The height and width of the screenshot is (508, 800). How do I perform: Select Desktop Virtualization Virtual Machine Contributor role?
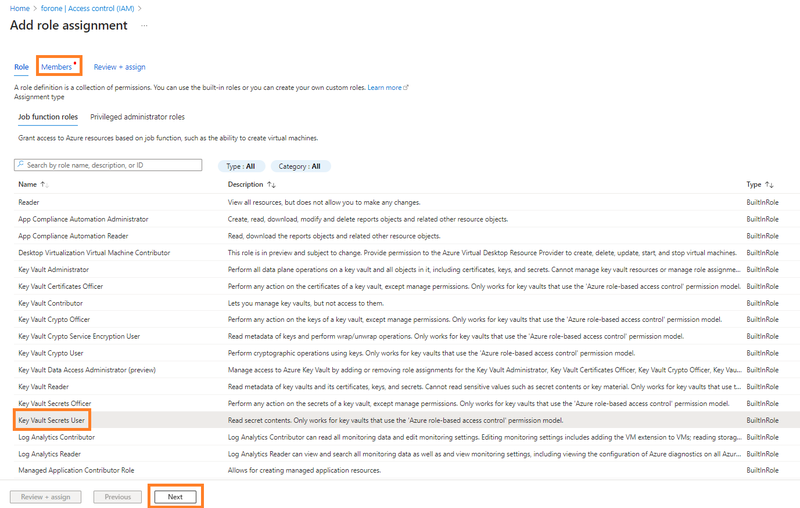click(94, 253)
